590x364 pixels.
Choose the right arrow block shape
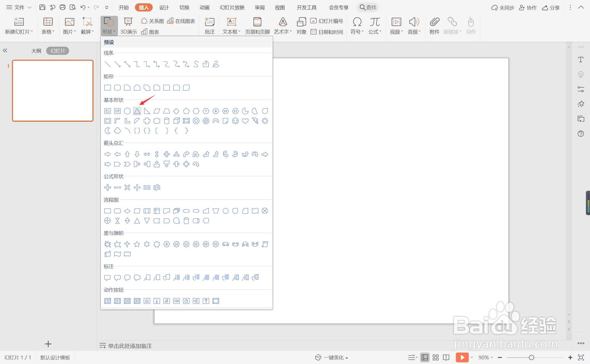[x=108, y=154]
